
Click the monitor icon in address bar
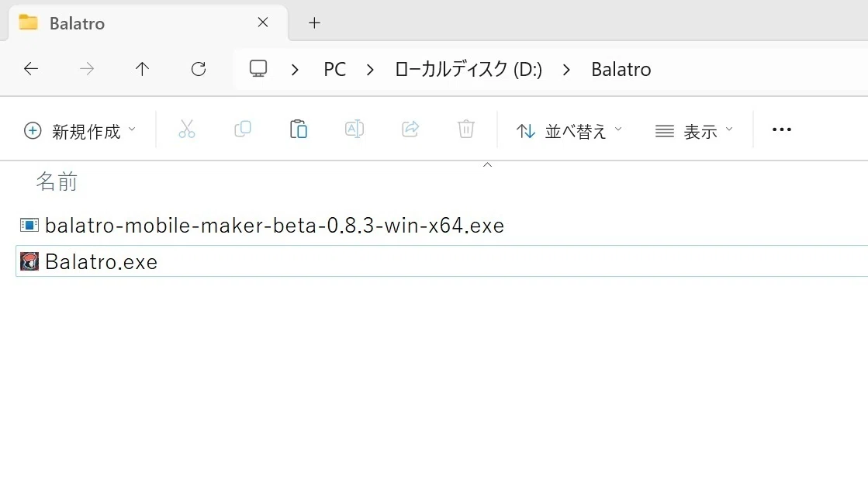(x=258, y=68)
